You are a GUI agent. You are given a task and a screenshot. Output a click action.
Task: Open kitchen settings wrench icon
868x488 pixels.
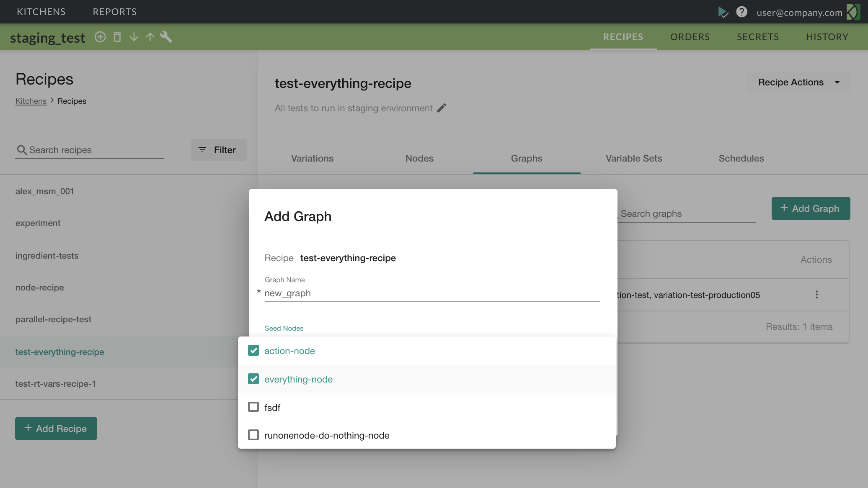[x=166, y=37]
